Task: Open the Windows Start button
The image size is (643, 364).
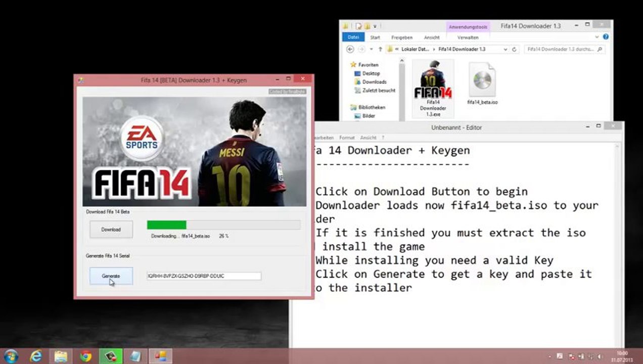Action: tap(11, 356)
